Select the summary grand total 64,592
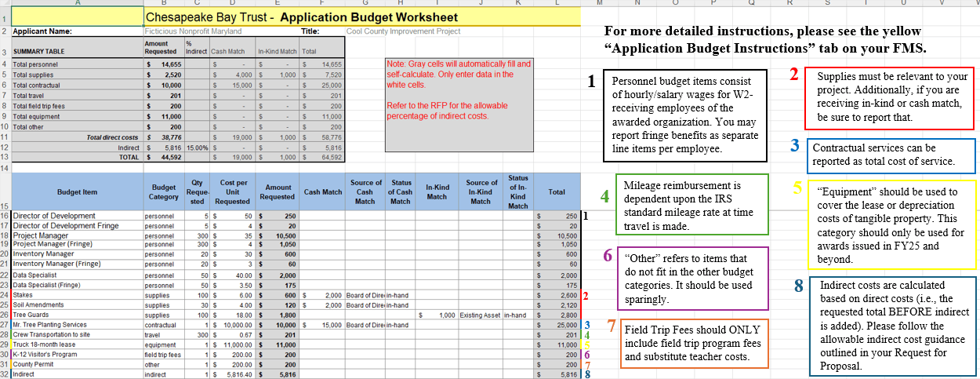Screen dimensions: 980x379 (x=322, y=157)
